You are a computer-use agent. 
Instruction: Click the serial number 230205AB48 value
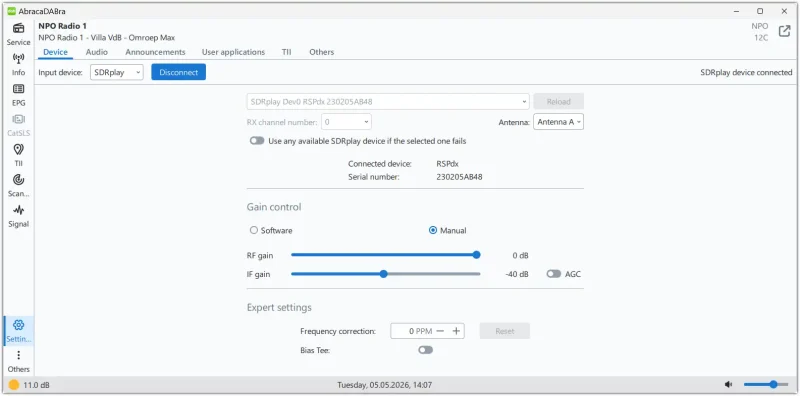459,177
